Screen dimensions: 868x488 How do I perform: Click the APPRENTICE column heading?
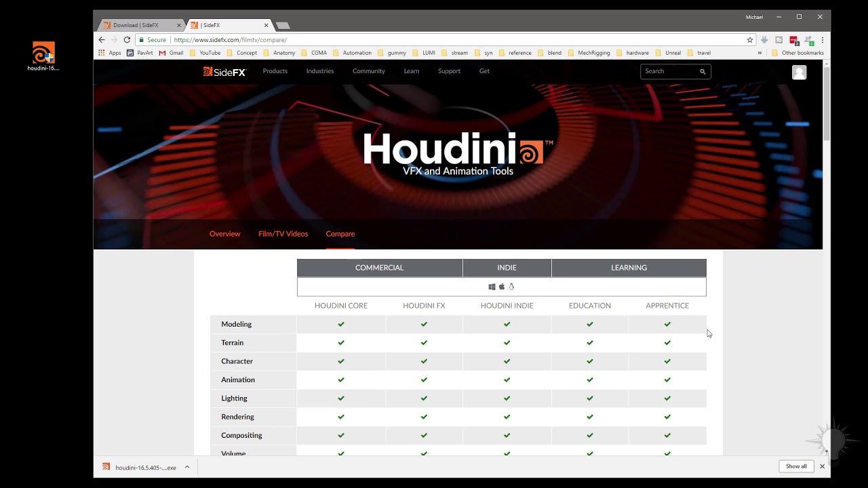667,306
